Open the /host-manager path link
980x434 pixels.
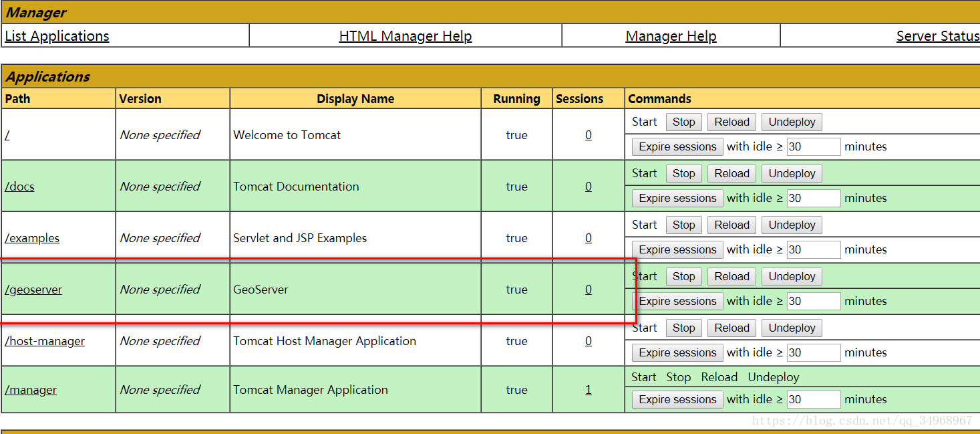click(x=45, y=341)
